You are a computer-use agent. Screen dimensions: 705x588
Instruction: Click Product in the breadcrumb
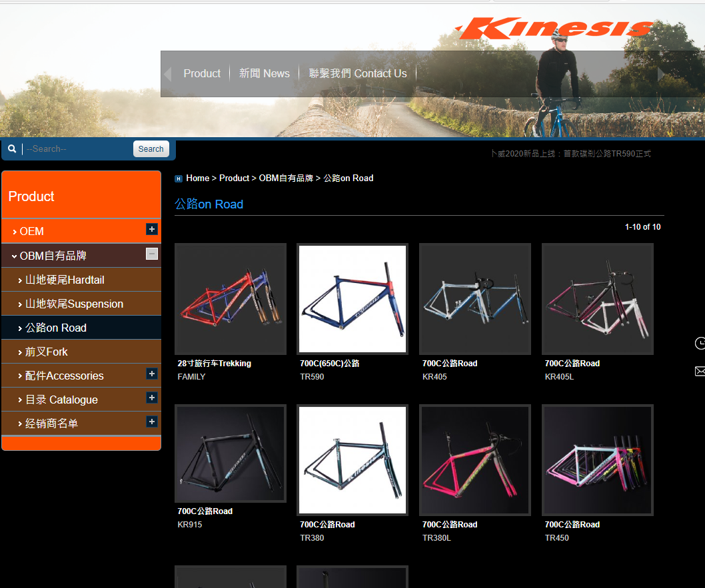click(x=235, y=178)
